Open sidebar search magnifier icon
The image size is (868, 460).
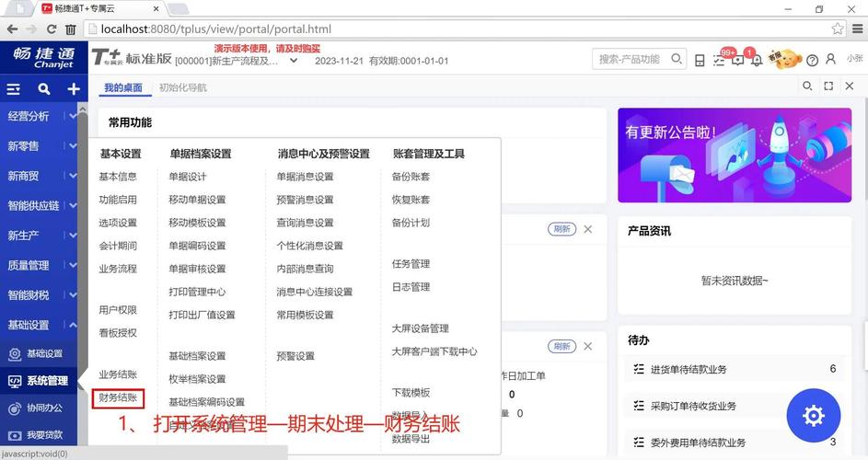pyautogui.click(x=44, y=88)
